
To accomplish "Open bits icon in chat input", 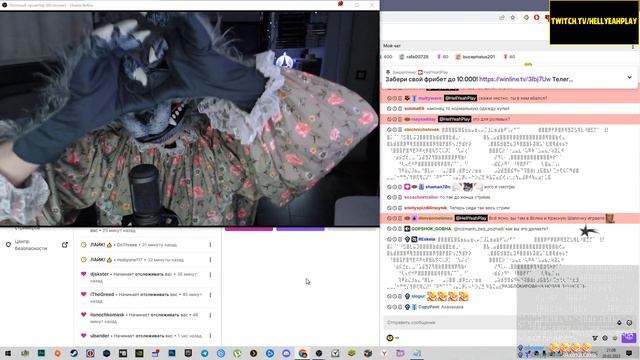I will point(619,322).
